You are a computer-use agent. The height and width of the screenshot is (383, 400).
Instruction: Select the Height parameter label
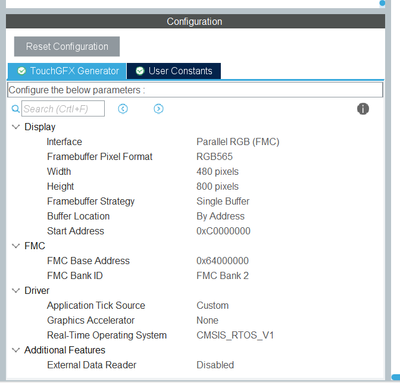point(60,186)
